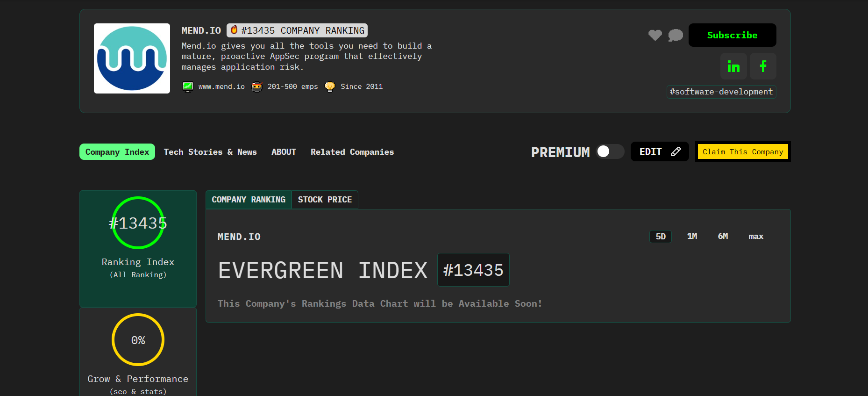868x396 pixels.
Task: Toggle the PREMIUM switch
Action: (610, 151)
